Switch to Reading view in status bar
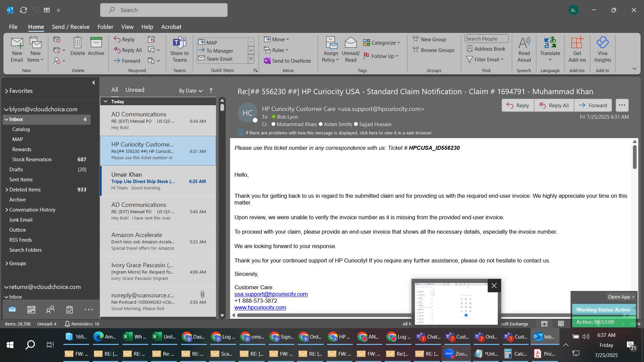The height and width of the screenshot is (362, 644). pos(561,323)
